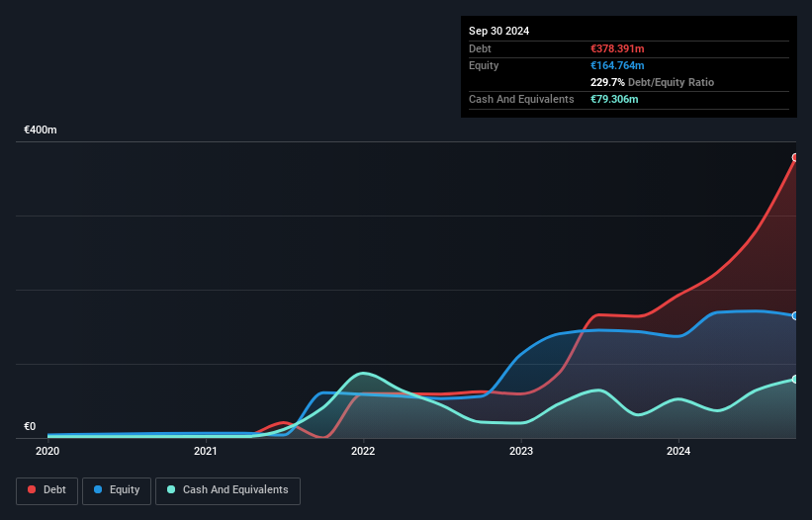812x520 pixels.
Task: Toggle the Cash And Equivalents legend button
Action: pyautogui.click(x=227, y=490)
